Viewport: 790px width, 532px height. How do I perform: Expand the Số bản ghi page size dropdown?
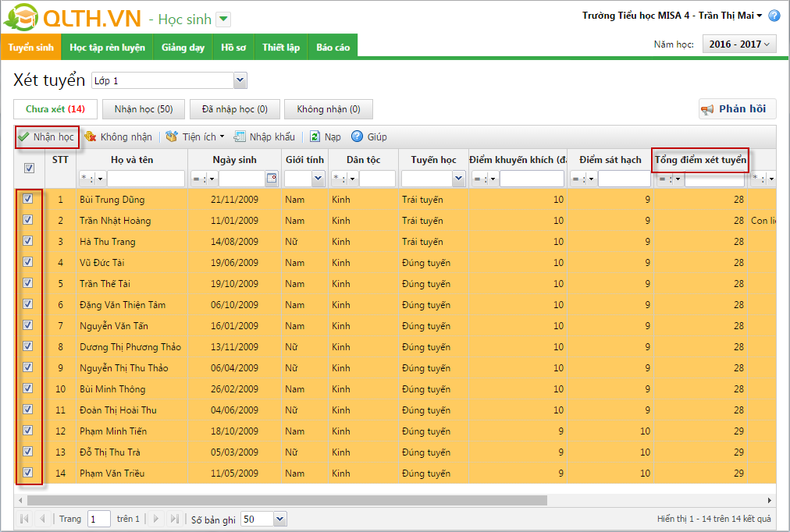click(x=280, y=519)
